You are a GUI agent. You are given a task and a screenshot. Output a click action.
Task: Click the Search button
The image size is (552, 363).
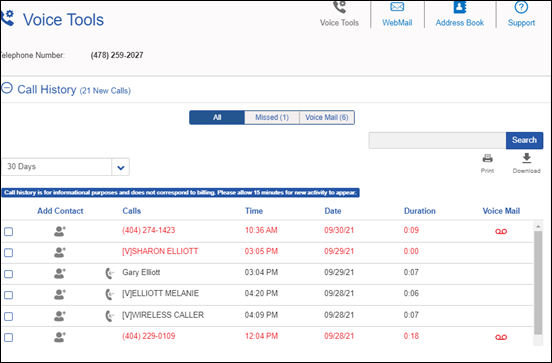tap(524, 140)
